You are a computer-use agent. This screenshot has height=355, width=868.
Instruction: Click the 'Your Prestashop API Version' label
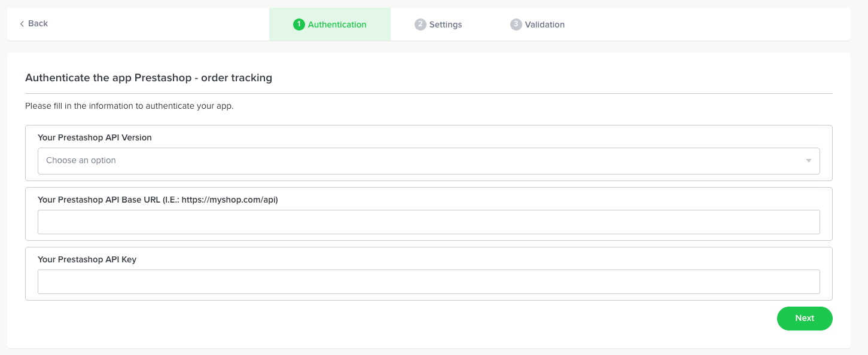(95, 137)
